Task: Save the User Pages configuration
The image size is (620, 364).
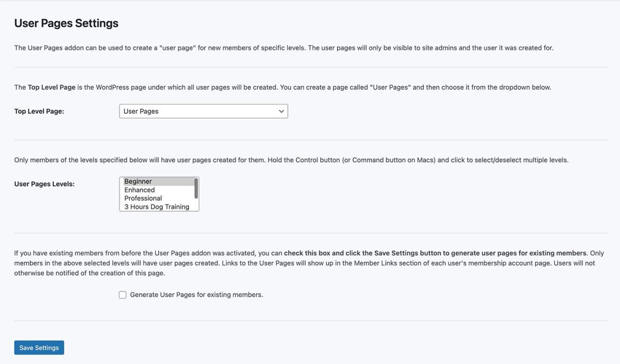Action: click(x=39, y=347)
